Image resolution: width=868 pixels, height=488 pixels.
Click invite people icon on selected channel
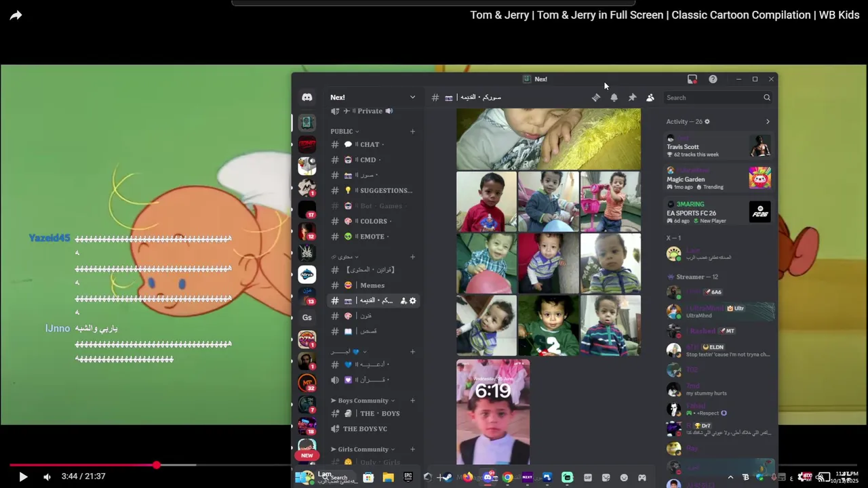(403, 301)
